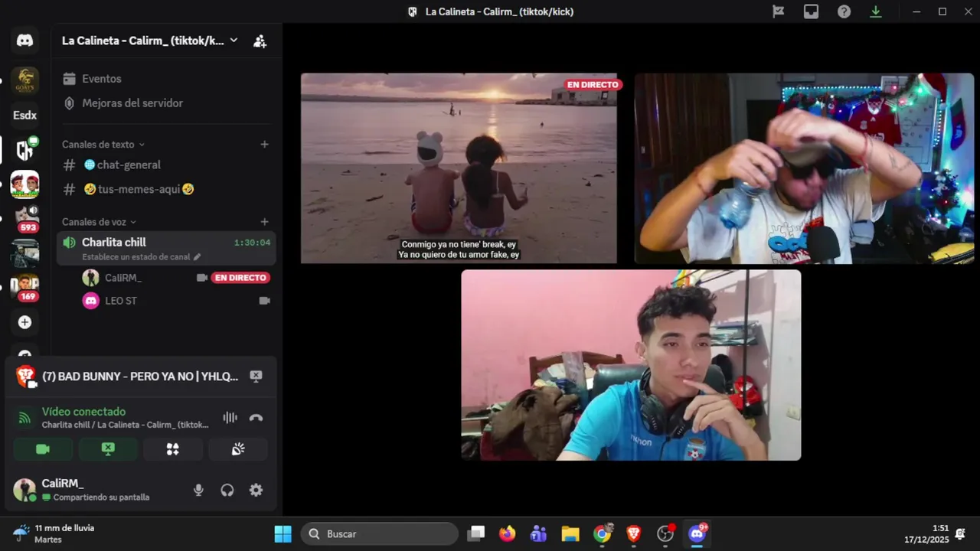
Task: Click the Vídeo conectado status text
Action: coord(83,412)
